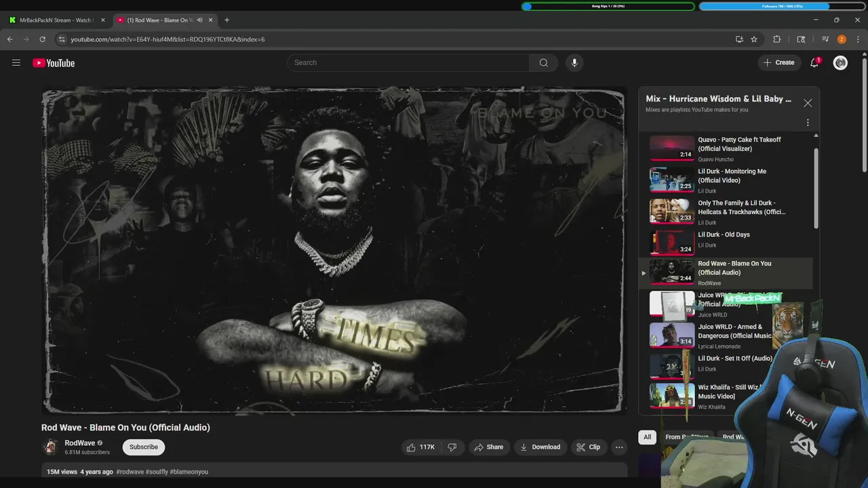Click the YouTube search input field
The height and width of the screenshot is (488, 868).
[x=408, y=63]
